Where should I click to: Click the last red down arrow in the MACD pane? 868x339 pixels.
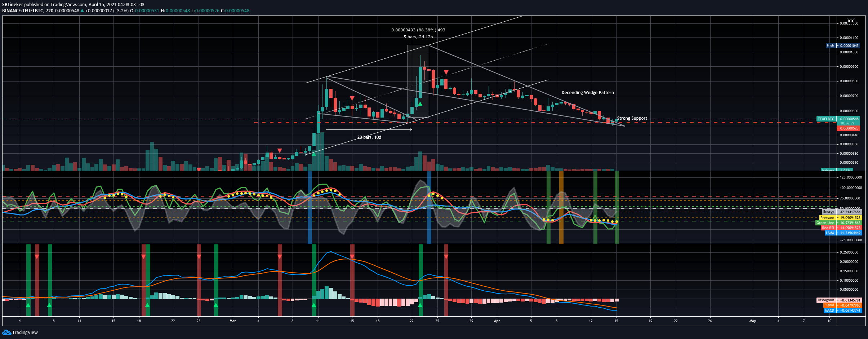click(446, 256)
